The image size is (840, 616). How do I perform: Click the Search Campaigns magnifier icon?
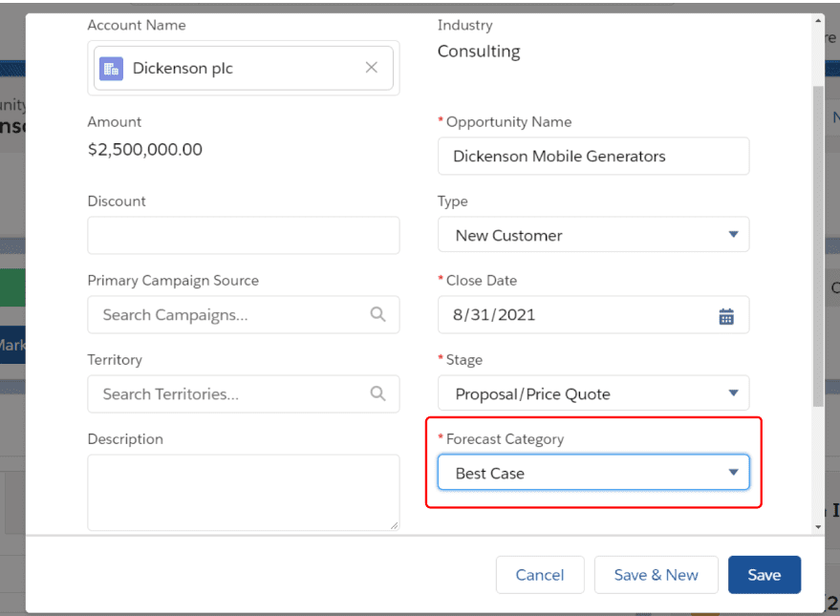click(x=377, y=314)
